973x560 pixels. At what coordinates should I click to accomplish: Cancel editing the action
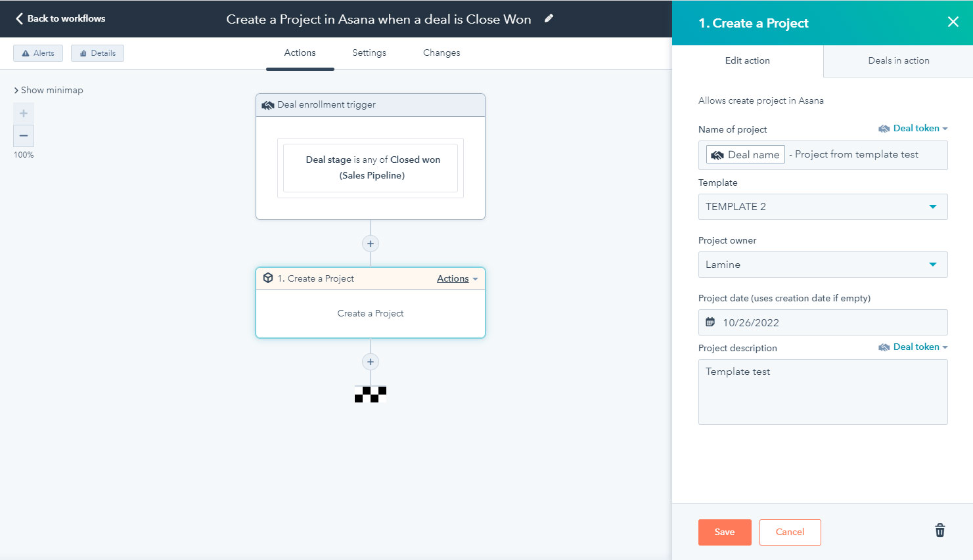[790, 532]
